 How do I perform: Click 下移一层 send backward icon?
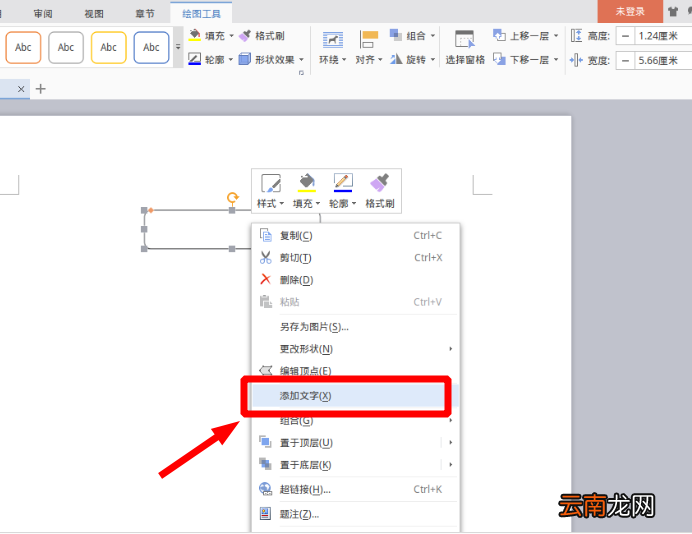click(x=499, y=59)
